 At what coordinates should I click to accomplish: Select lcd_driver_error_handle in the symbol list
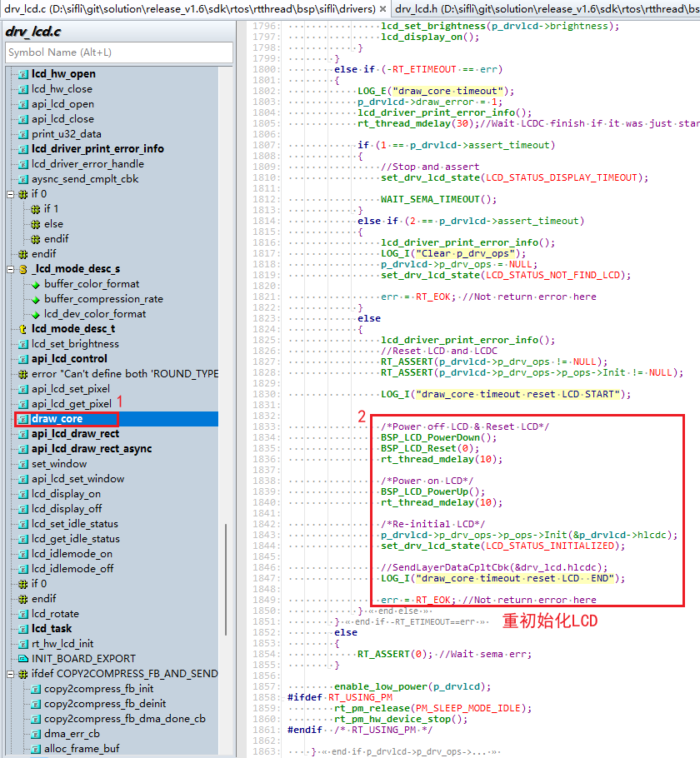[87, 164]
